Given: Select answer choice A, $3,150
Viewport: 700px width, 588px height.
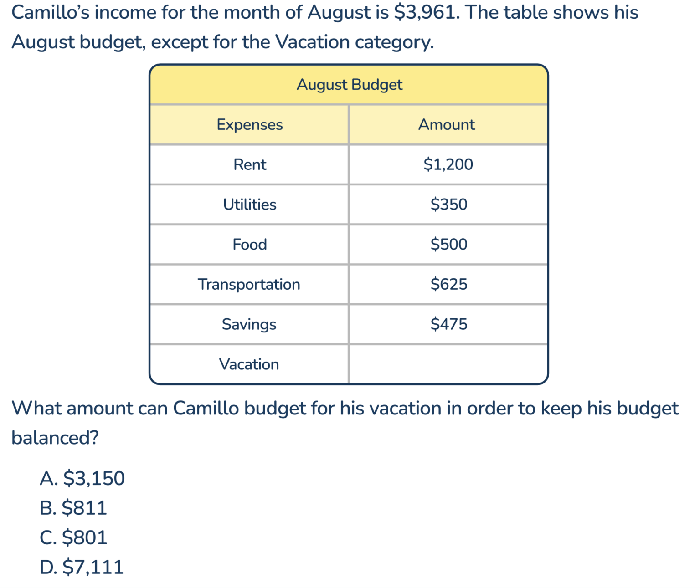Looking at the screenshot, I should (x=82, y=478).
